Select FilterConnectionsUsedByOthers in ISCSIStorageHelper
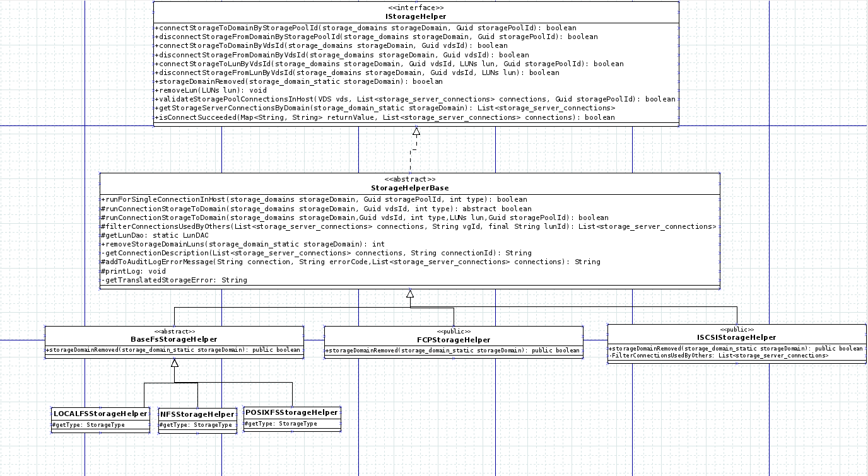Screen dimensions: 868x476 (718, 356)
